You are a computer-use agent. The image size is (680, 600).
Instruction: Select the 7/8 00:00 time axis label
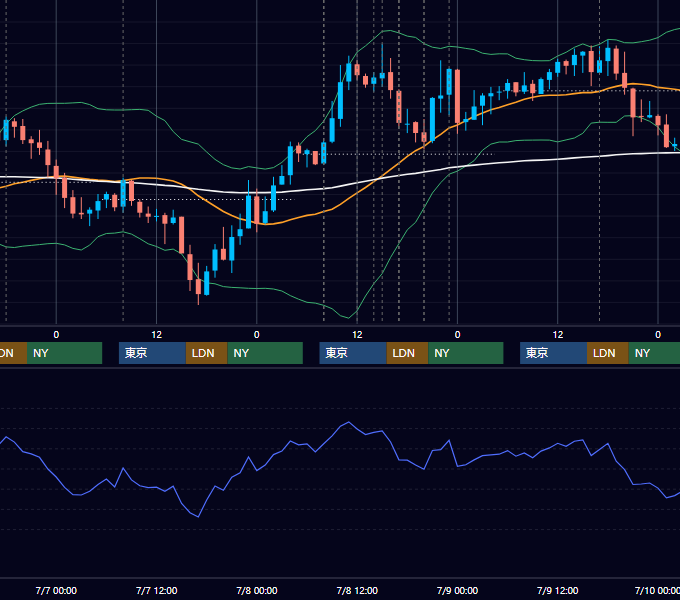point(257,590)
